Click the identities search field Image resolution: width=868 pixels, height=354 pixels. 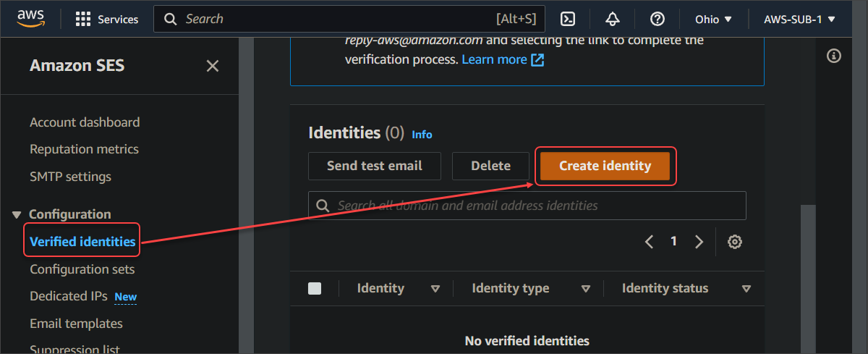click(x=527, y=206)
